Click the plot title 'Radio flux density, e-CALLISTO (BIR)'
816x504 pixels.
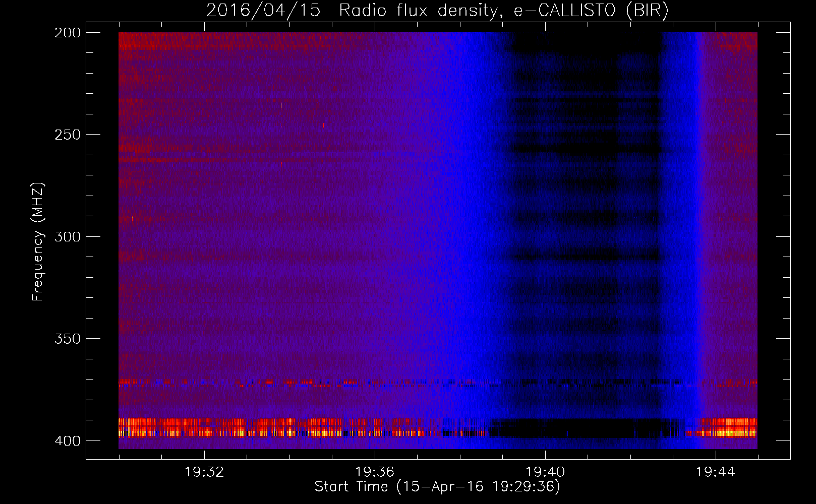[504, 11]
